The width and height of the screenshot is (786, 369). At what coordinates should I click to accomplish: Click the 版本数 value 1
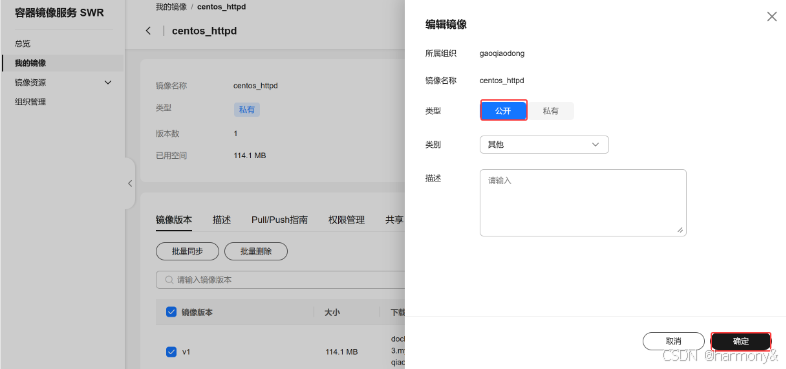point(236,133)
